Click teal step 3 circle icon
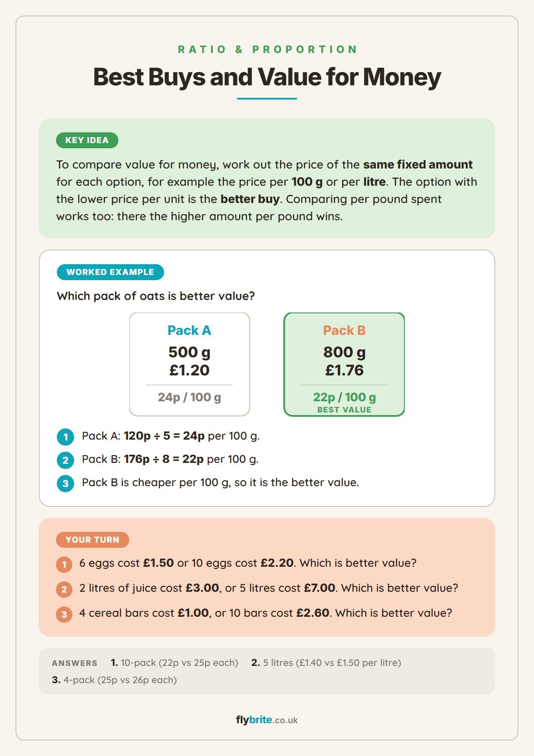Viewport: 534px width, 756px height. [x=65, y=484]
